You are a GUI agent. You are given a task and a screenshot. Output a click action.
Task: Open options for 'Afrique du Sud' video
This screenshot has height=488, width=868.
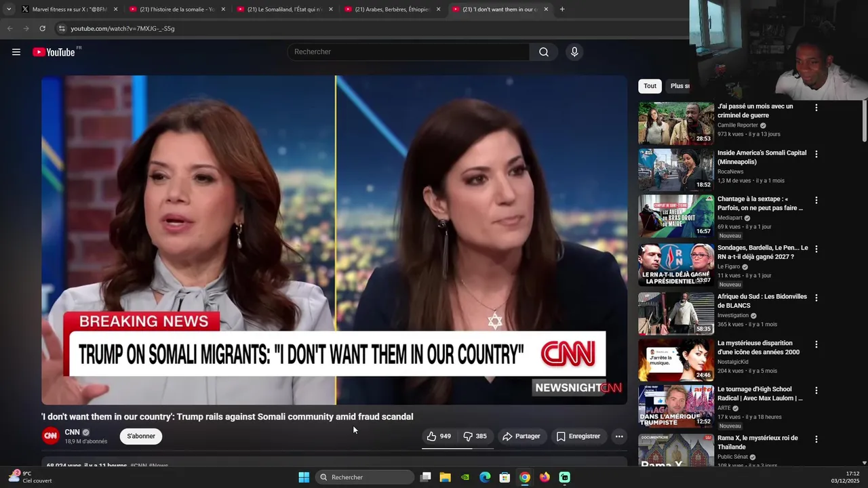tap(816, 298)
